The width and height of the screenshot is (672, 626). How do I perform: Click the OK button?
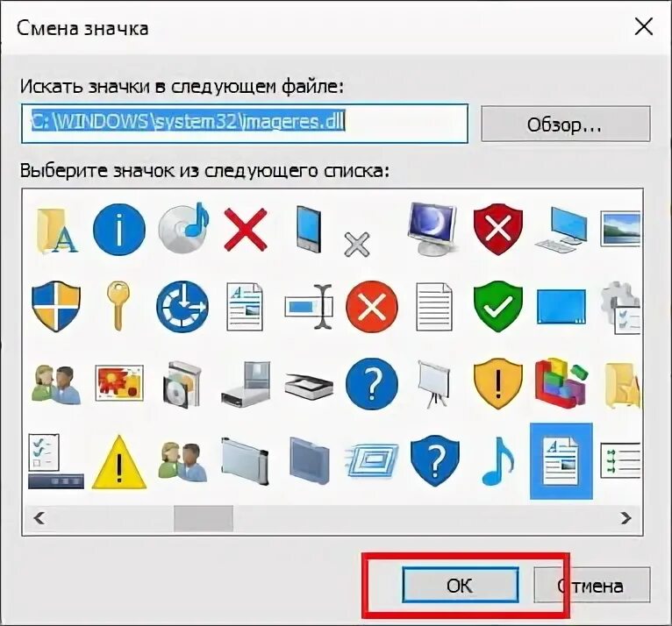click(461, 586)
